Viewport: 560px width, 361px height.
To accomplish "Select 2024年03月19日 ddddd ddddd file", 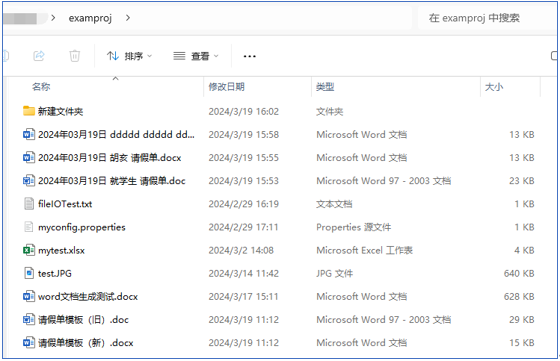I will 116,135.
